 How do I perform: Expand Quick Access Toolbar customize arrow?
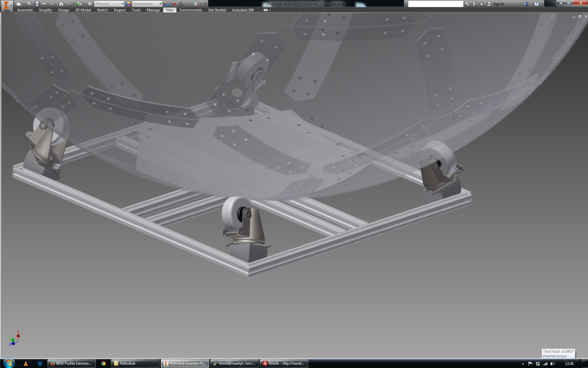pos(206,4)
